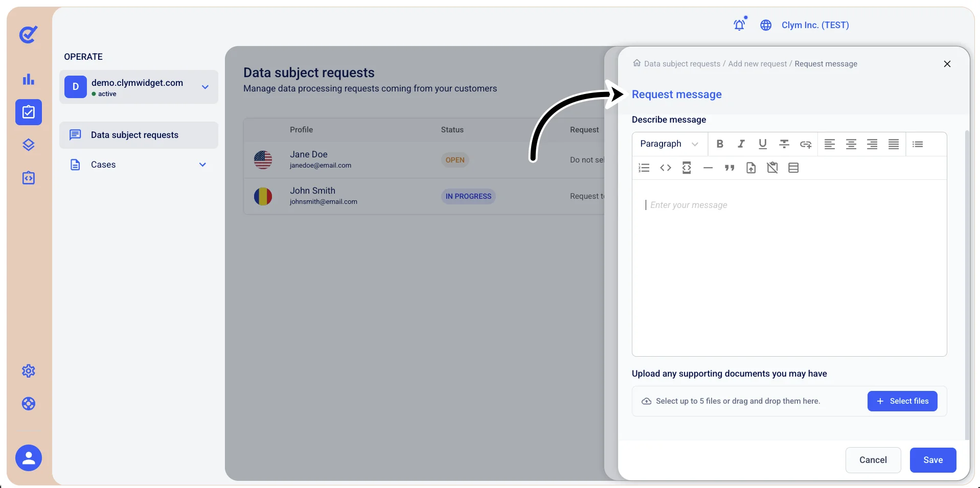
Task: Open settings gear in the sidebar
Action: [x=29, y=371]
